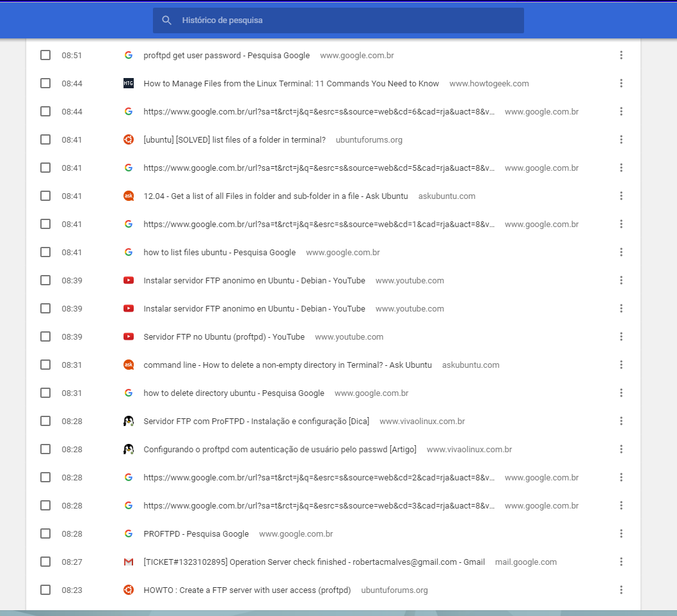
Task: Open more actions for Servidor FTP com ProFTPD
Action: (621, 421)
